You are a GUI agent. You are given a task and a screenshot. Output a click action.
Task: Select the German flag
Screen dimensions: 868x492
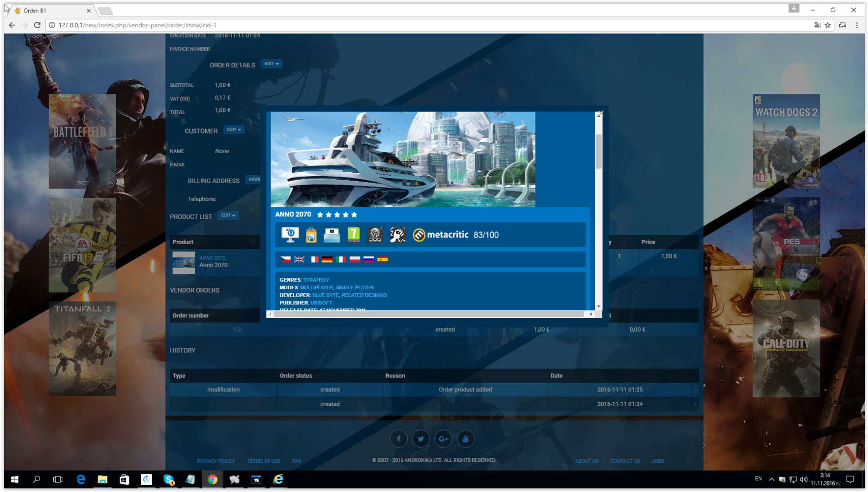coord(327,259)
